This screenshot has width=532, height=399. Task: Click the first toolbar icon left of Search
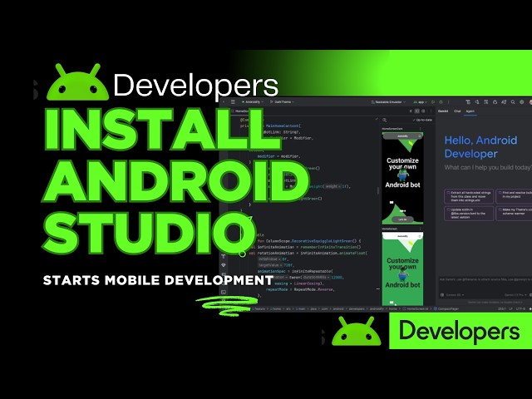point(468,101)
